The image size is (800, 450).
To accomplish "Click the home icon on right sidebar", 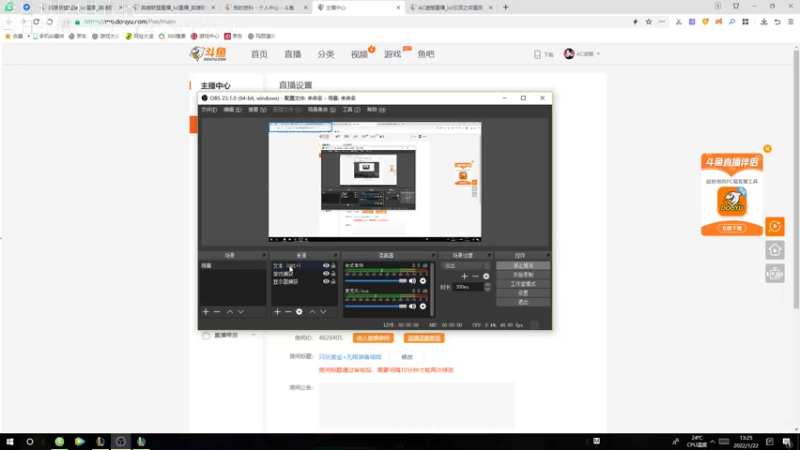I will 775,250.
